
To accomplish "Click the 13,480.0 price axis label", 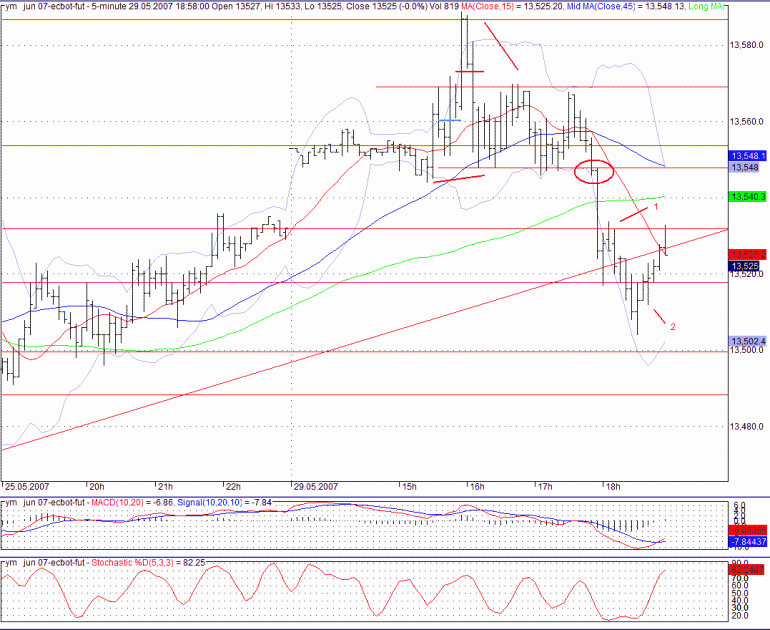I will click(746, 427).
